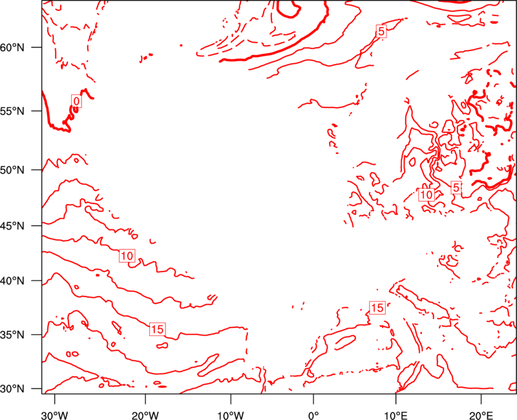This screenshot has width=517, height=420.
Task: Select the boxed 10 contour label over the Atlantic
Action: tap(127, 256)
